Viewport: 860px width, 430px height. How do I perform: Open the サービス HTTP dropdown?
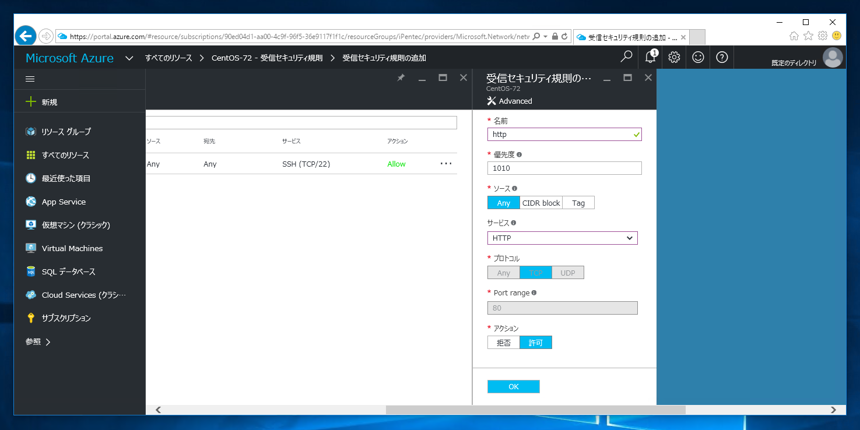coord(562,238)
